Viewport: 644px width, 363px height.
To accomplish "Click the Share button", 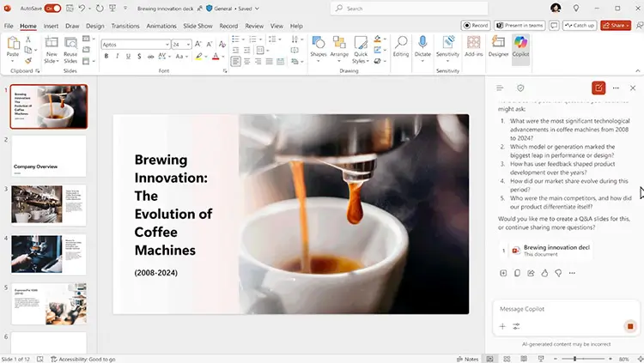I will (616, 26).
